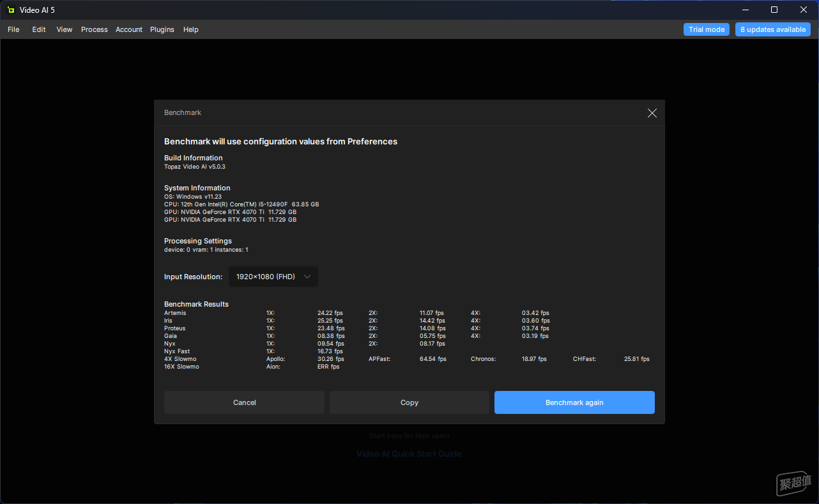This screenshot has width=819, height=504.
Task: Click the 24.22 fps Artemis 1X value
Action: coord(331,313)
